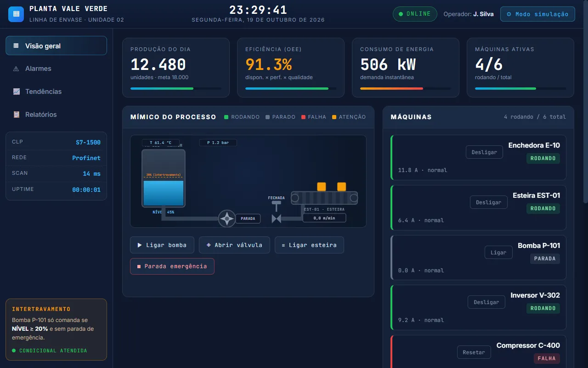Click the Eficiência (OEE) progress bar
Screen dimensions: 588x368
pyautogui.click(x=291, y=88)
